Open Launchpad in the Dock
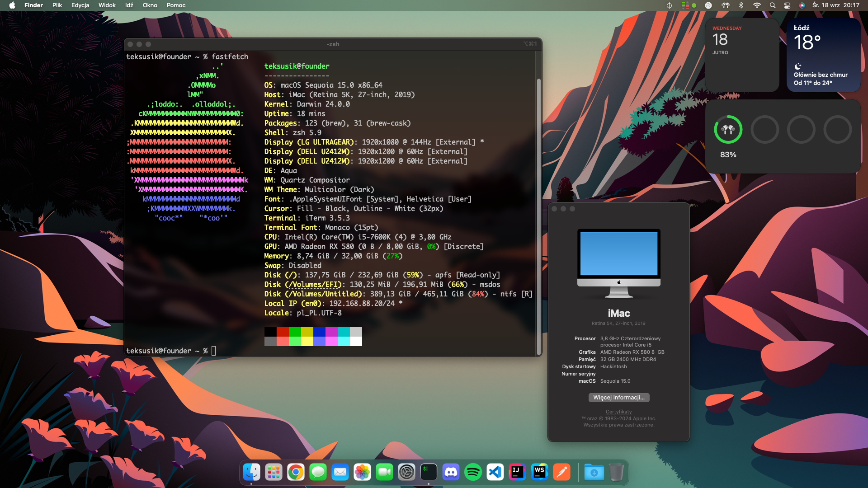The height and width of the screenshot is (488, 868). (x=274, y=472)
